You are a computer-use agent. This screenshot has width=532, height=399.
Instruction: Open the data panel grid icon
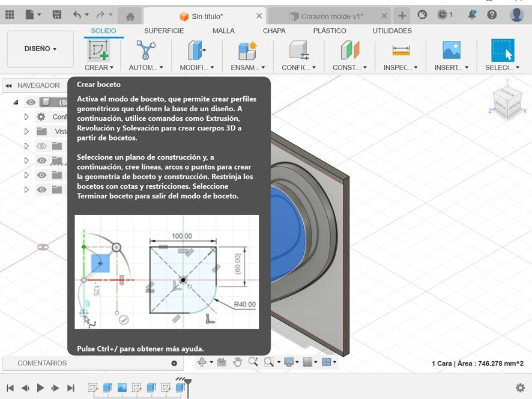(10, 14)
